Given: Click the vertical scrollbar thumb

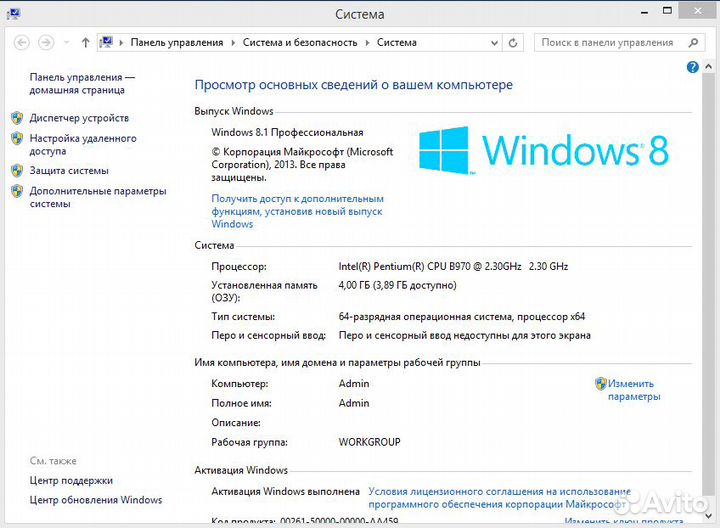Looking at the screenshot, I should [x=709, y=282].
